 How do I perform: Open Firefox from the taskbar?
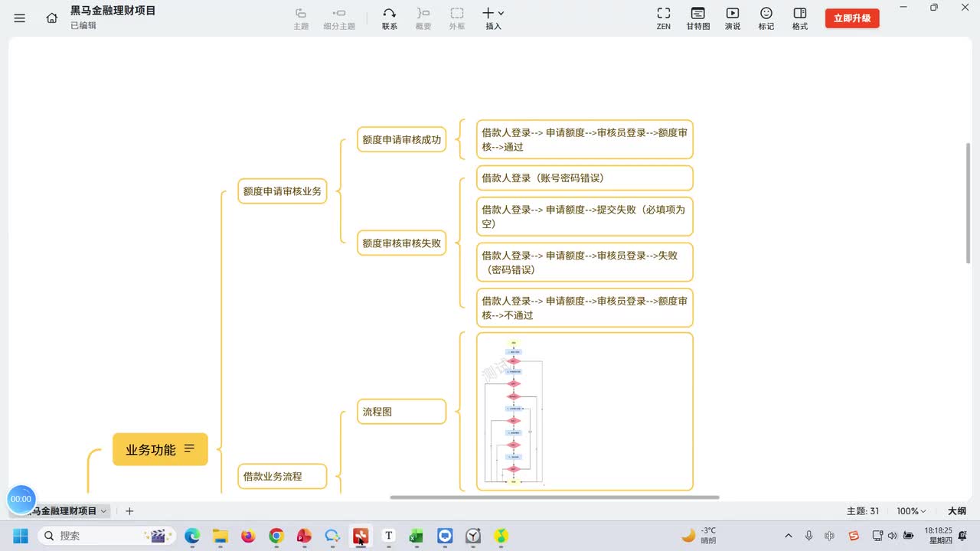click(248, 536)
